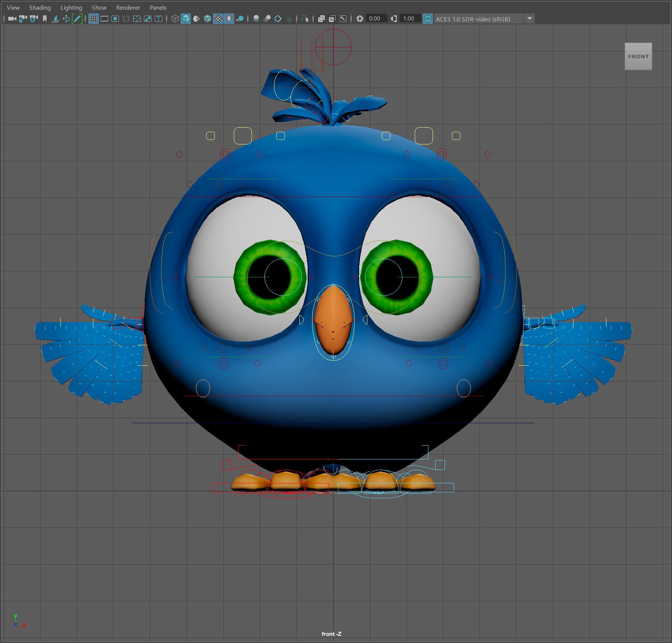The width and height of the screenshot is (672, 643).
Task: Click the exposure value field
Action: [375, 19]
